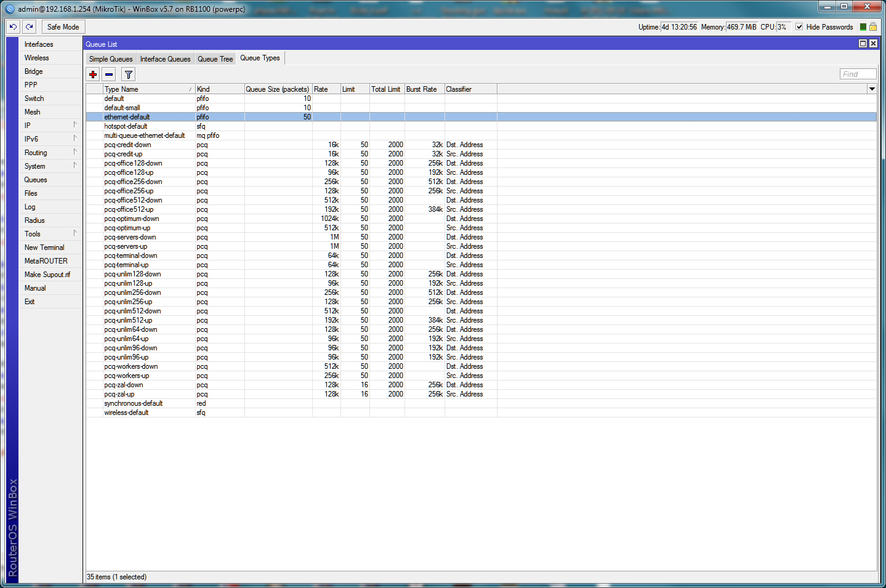Switch to Queue Tree tab
Screen dimensions: 886x588
click(x=215, y=59)
